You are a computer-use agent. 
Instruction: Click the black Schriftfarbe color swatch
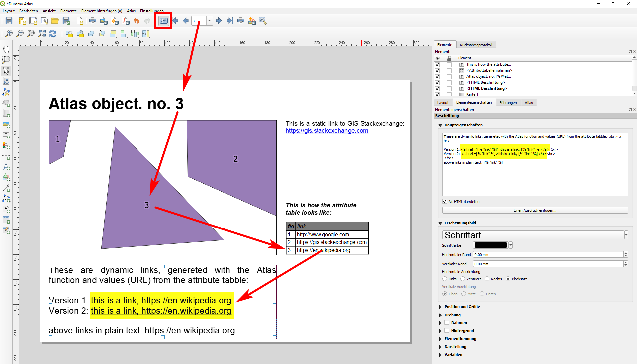point(491,245)
